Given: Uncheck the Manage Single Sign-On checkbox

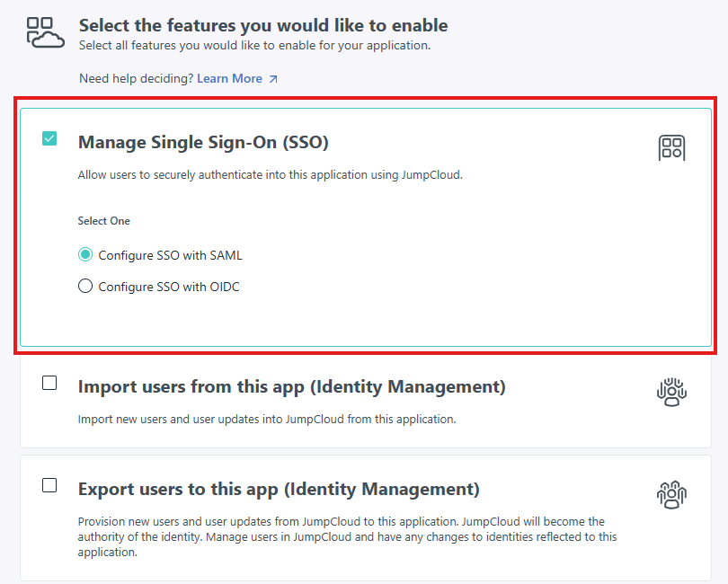Looking at the screenshot, I should coord(49,139).
